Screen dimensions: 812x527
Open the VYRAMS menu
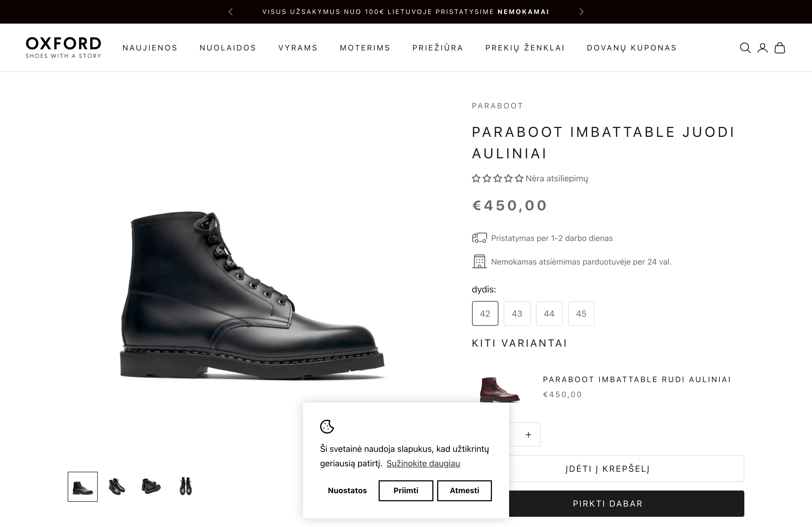click(298, 48)
